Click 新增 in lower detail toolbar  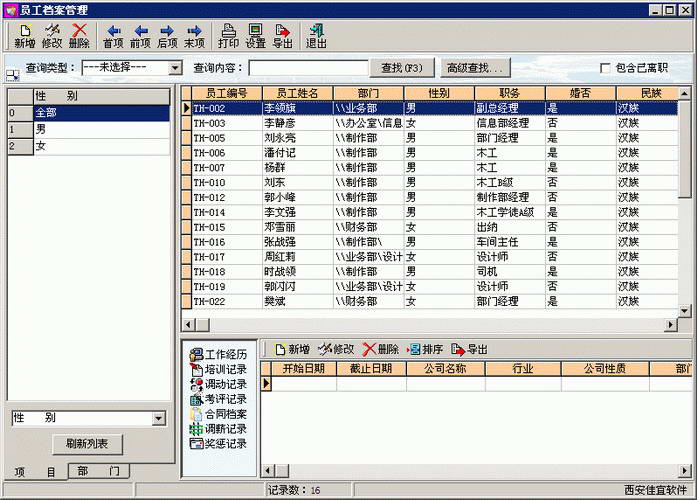pyautogui.click(x=292, y=349)
